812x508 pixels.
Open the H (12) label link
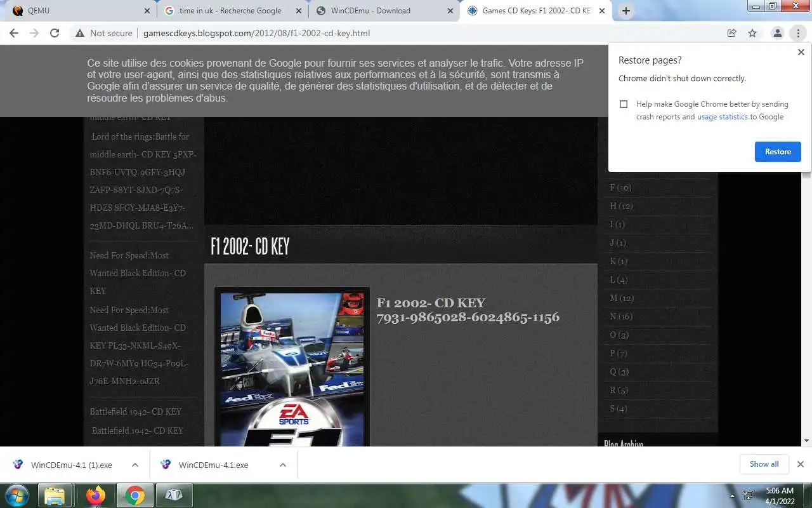[x=621, y=206]
